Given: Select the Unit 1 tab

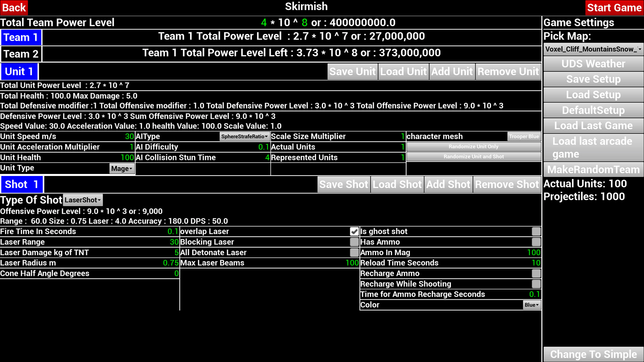Looking at the screenshot, I should click(x=19, y=71).
